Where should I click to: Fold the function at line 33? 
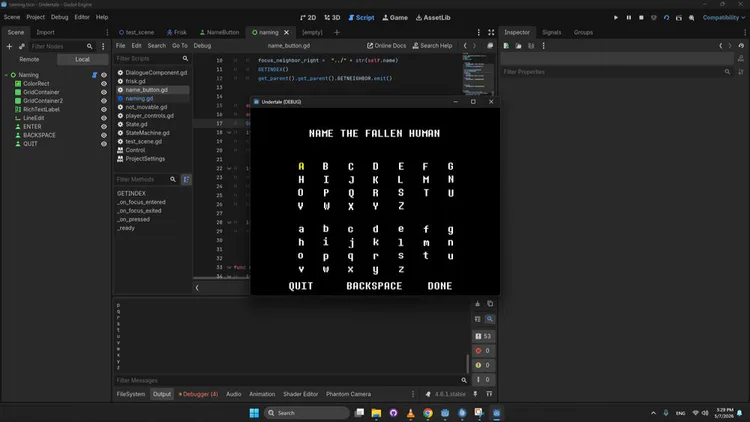click(x=229, y=267)
